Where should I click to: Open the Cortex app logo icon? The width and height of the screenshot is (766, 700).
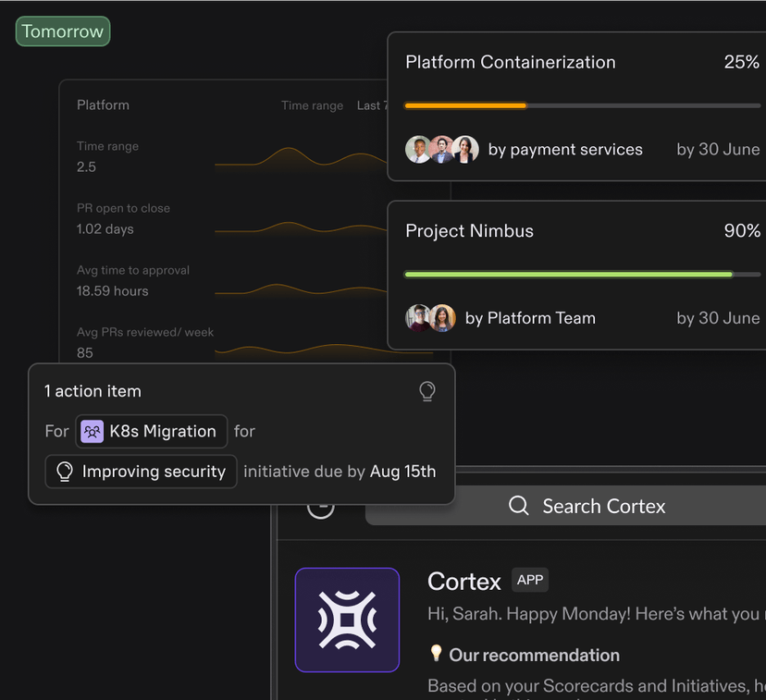tap(347, 620)
